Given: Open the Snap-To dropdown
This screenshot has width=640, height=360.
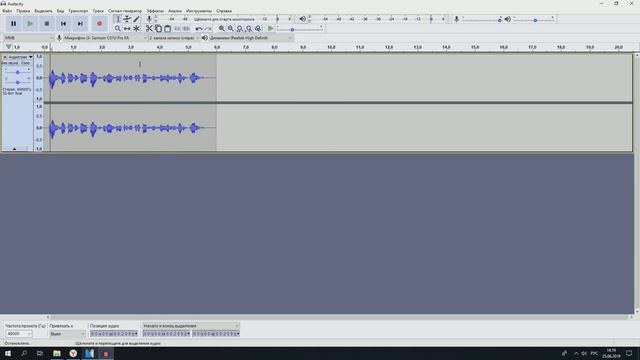Looking at the screenshot, I should coord(67,334).
